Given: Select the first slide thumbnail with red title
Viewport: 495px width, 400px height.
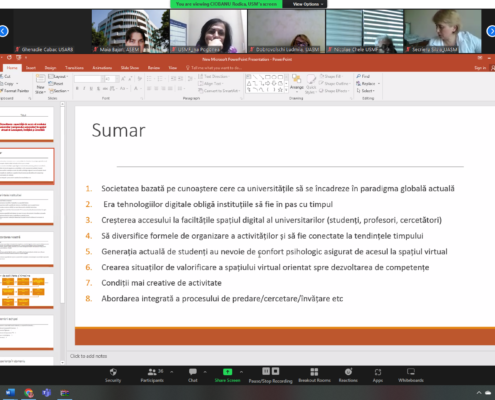Looking at the screenshot, I should (27, 124).
